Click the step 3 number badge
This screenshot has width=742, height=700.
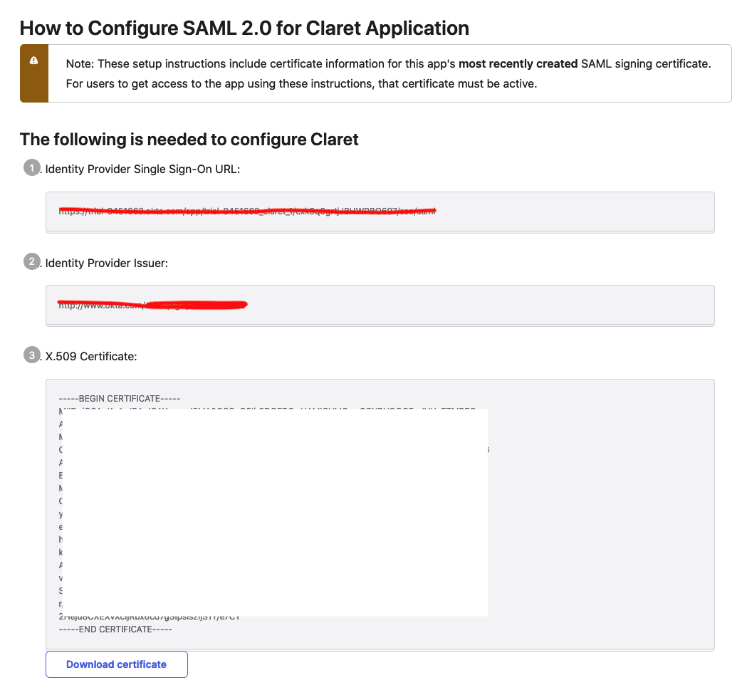(x=32, y=355)
